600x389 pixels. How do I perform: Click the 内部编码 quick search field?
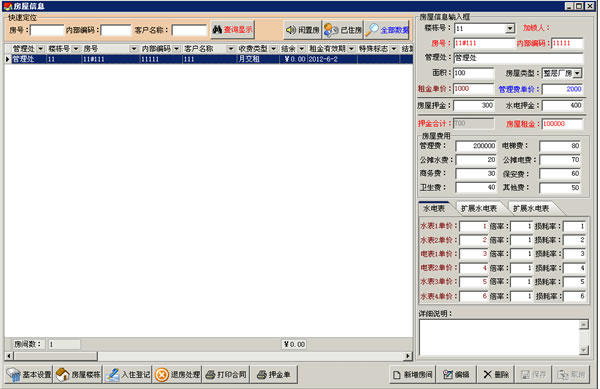[116, 30]
